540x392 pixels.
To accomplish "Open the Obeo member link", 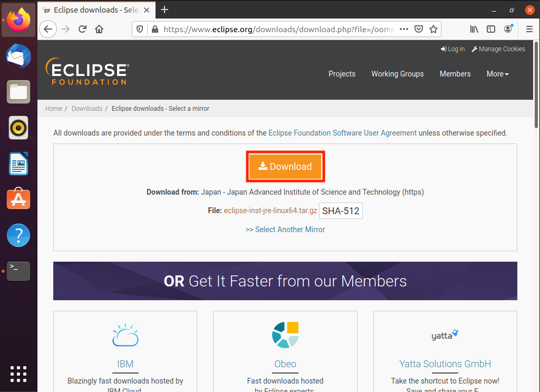I will pos(285,364).
